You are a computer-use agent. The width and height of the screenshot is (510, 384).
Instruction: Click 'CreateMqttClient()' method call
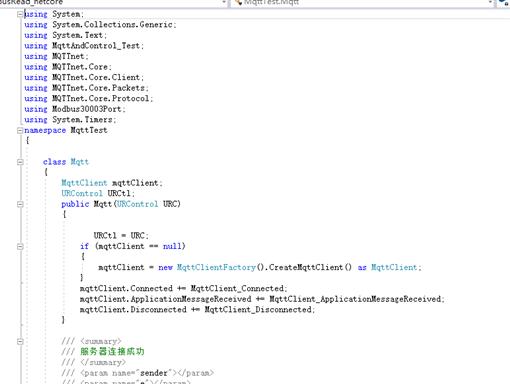click(x=310, y=267)
